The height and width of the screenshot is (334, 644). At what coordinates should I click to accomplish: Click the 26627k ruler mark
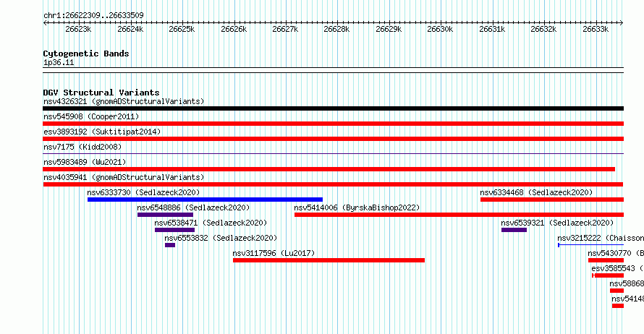(285, 29)
